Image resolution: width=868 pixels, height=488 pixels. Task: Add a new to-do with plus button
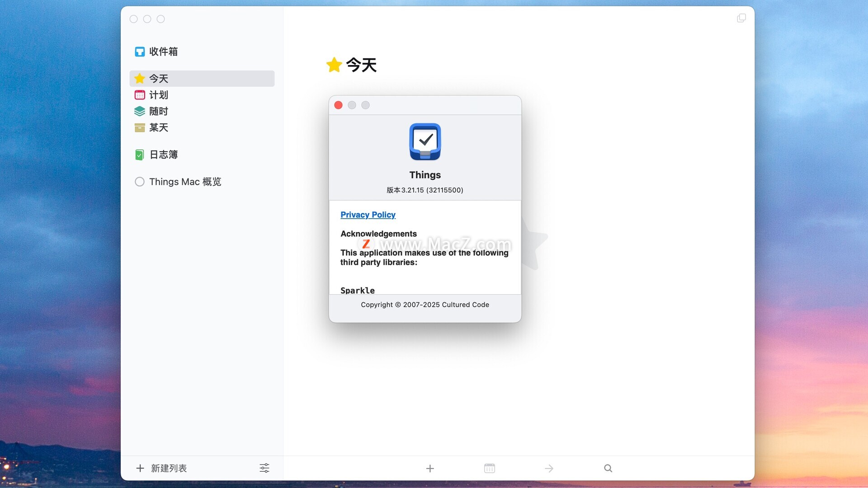[x=430, y=469]
